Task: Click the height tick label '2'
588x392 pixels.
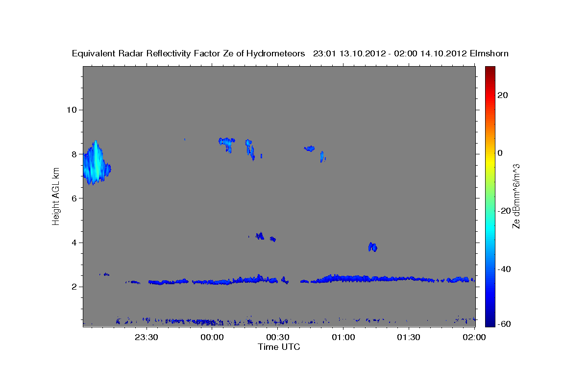Action: coord(73,287)
